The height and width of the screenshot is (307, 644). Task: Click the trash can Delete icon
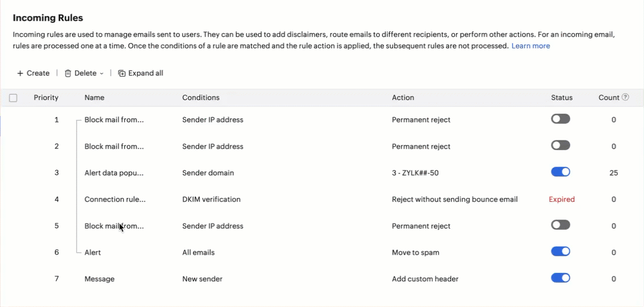pyautogui.click(x=68, y=73)
